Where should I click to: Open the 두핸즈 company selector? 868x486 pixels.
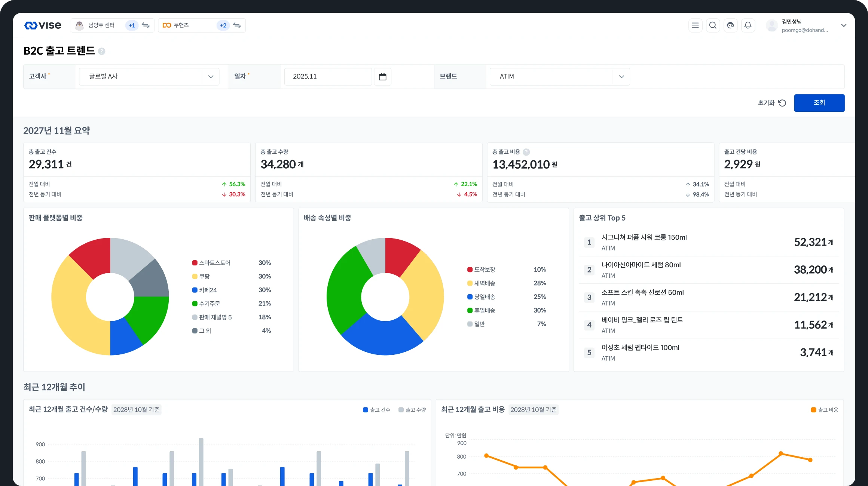pos(202,25)
